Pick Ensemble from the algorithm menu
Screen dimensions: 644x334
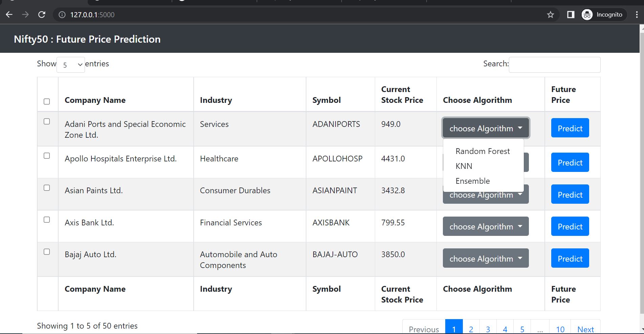pos(483,181)
